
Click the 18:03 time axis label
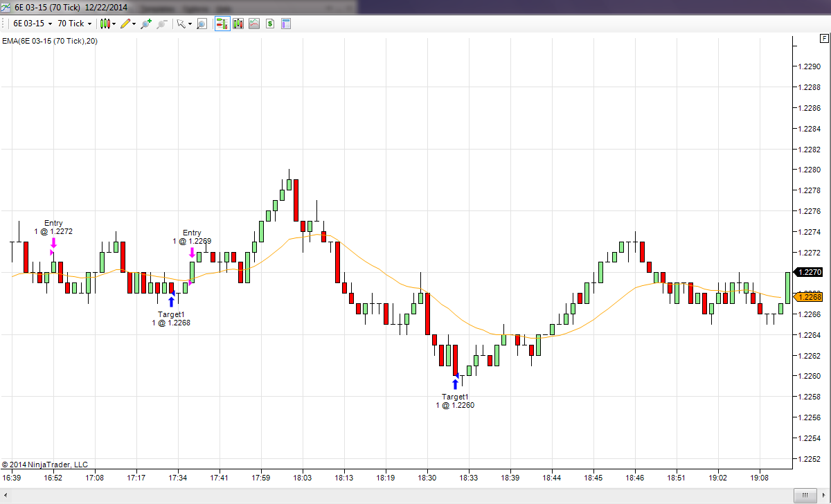pyautogui.click(x=303, y=478)
